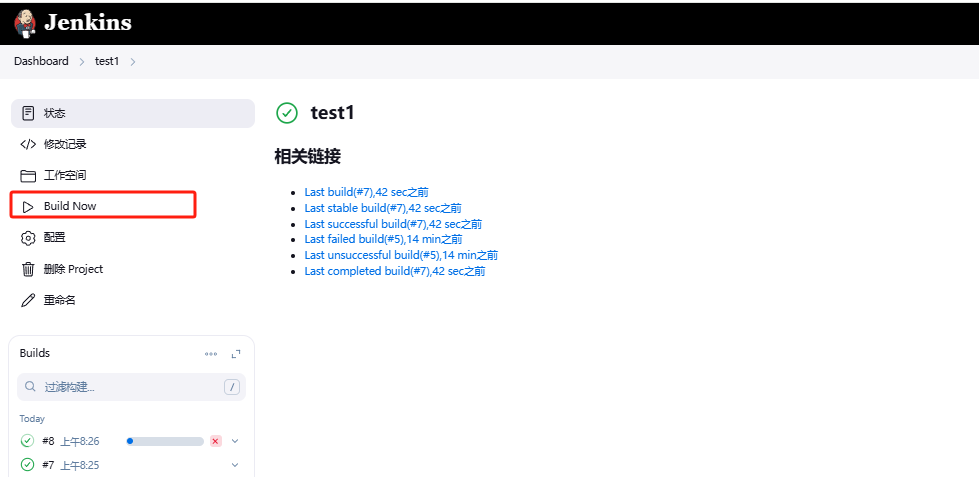Image resolution: width=979 pixels, height=477 pixels.
Task: Click test1 in the breadcrumb
Action: [x=107, y=61]
